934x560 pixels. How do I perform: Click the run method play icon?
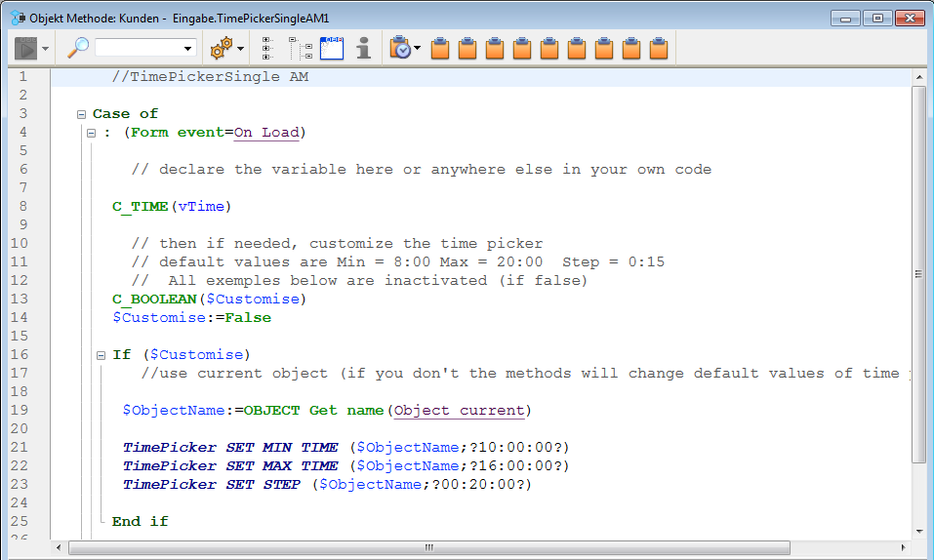click(25, 48)
